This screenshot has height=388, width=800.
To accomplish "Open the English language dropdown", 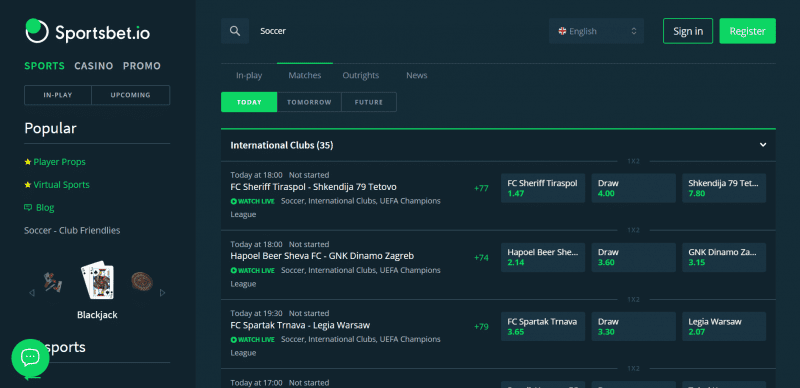I will coord(596,31).
